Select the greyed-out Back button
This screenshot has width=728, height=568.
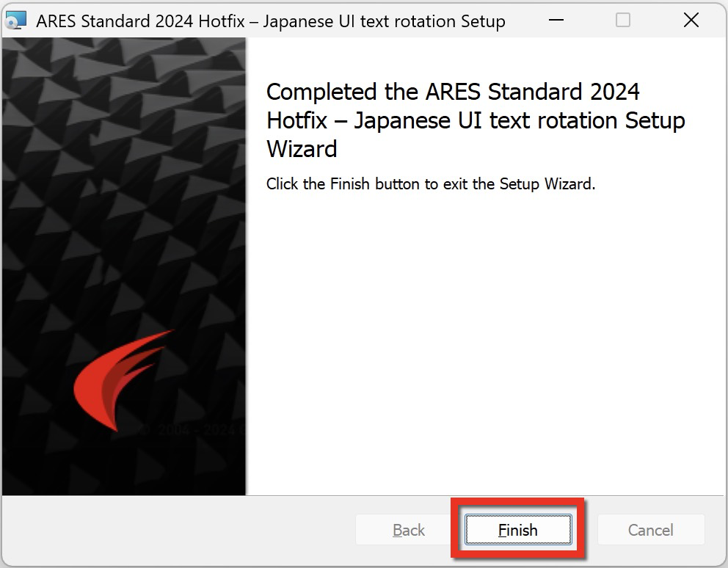pyautogui.click(x=409, y=529)
